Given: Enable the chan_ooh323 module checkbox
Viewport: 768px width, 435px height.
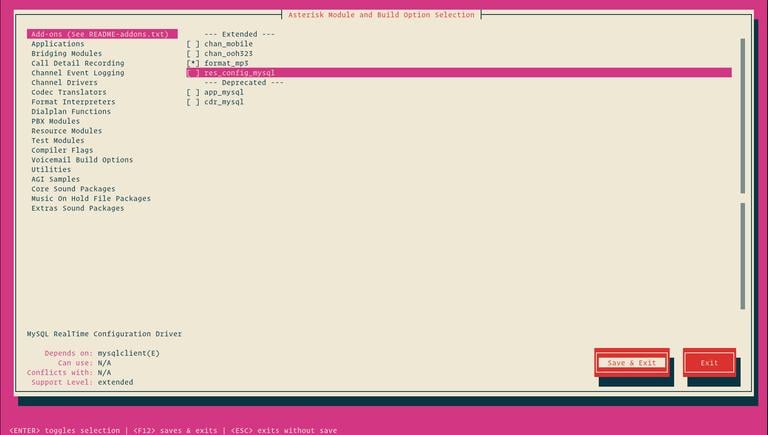Looking at the screenshot, I should click(193, 53).
